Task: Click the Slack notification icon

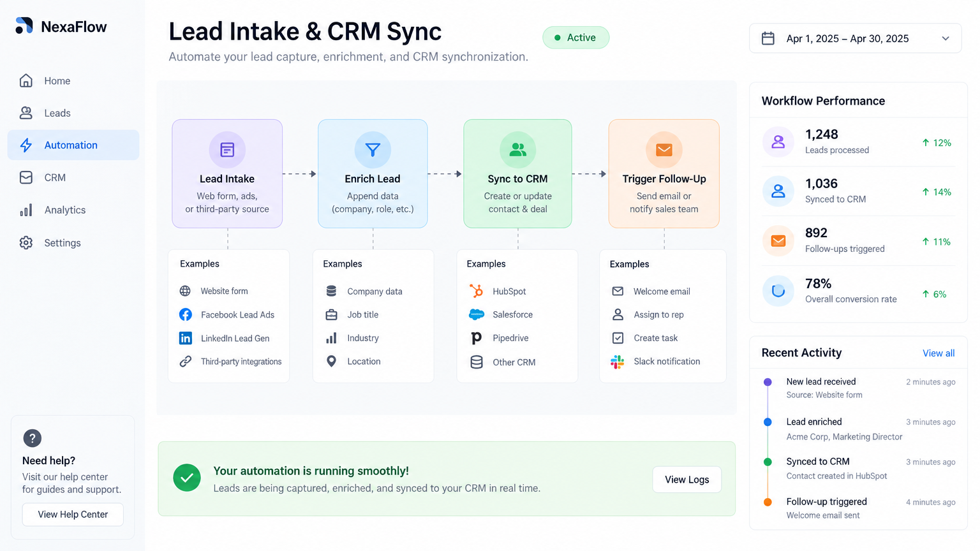Action: click(618, 362)
